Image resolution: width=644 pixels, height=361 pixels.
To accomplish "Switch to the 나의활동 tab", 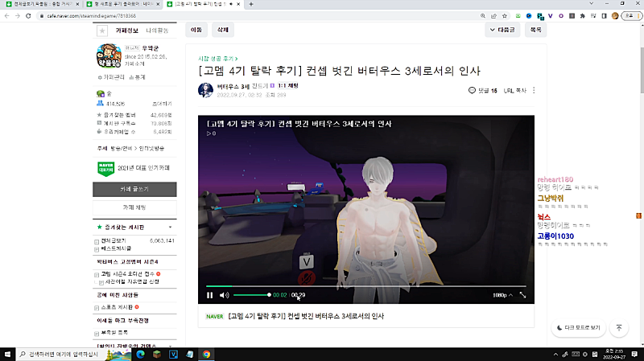I will pos(157,31).
